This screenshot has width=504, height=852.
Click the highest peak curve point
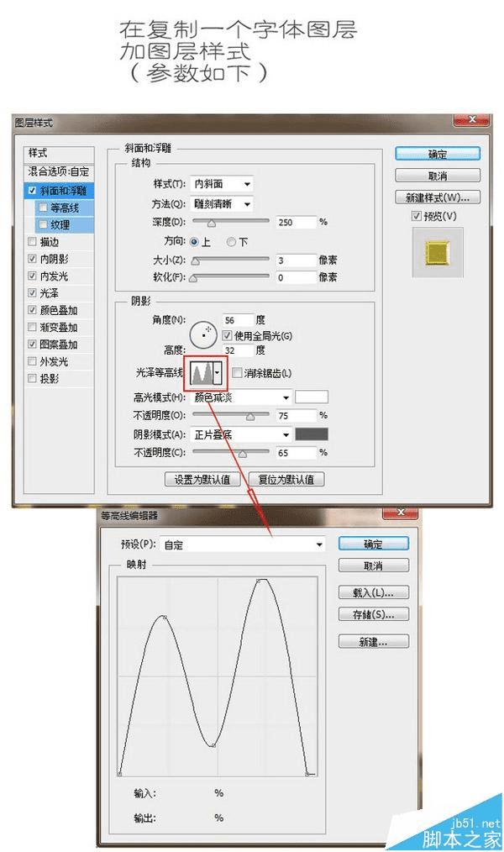point(259,581)
